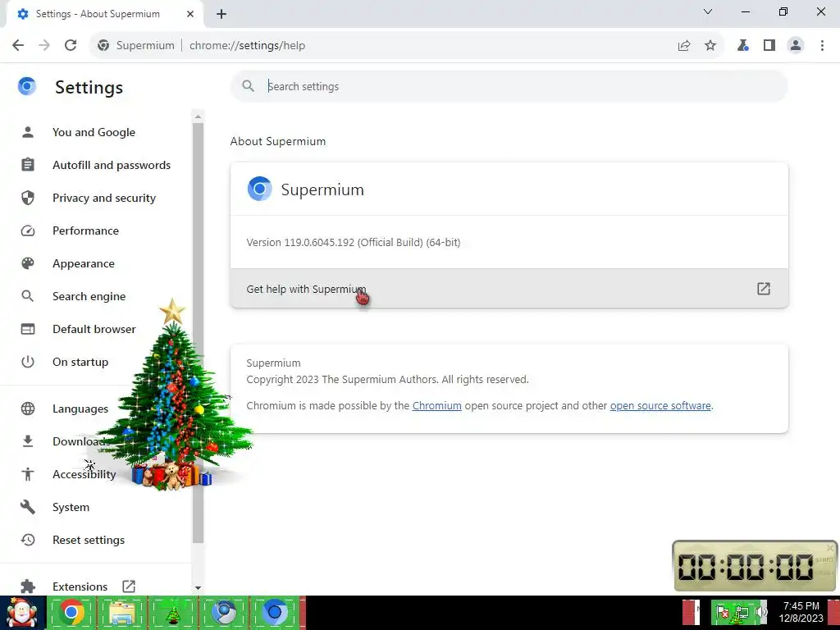
Task: Share this page via the share icon
Action: (x=684, y=46)
